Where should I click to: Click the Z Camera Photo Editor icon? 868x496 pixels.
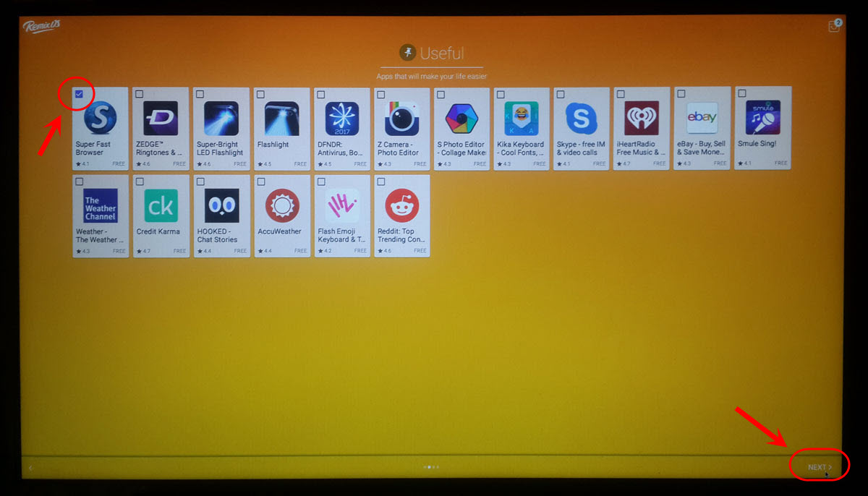click(401, 119)
